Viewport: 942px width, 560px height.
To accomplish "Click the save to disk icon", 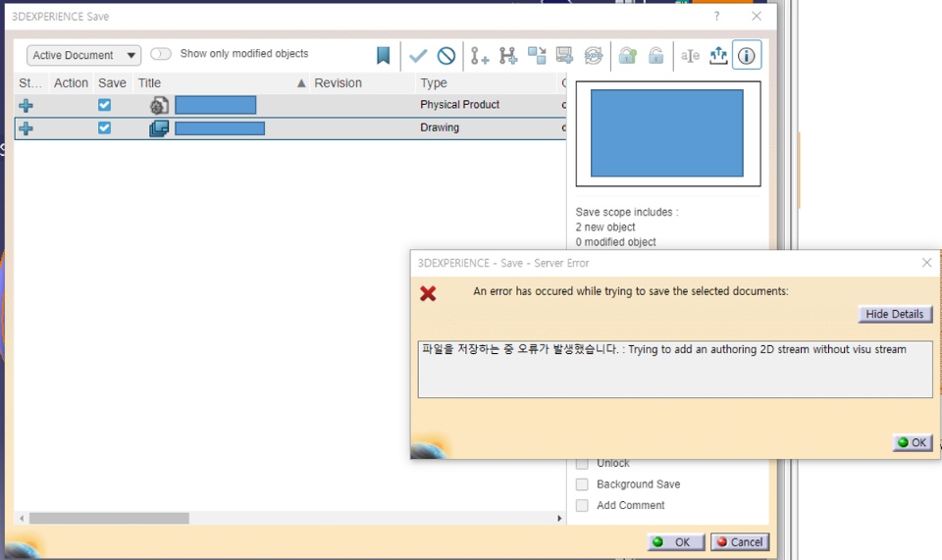I will 565,56.
